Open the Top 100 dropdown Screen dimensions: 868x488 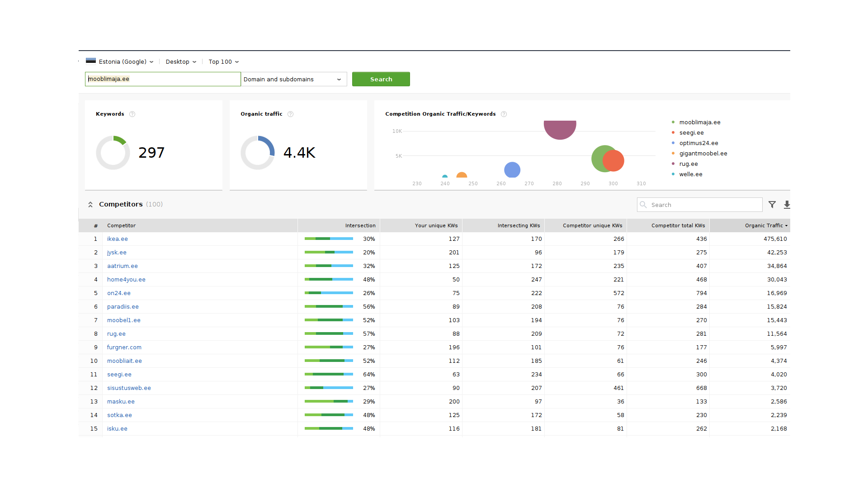point(223,62)
